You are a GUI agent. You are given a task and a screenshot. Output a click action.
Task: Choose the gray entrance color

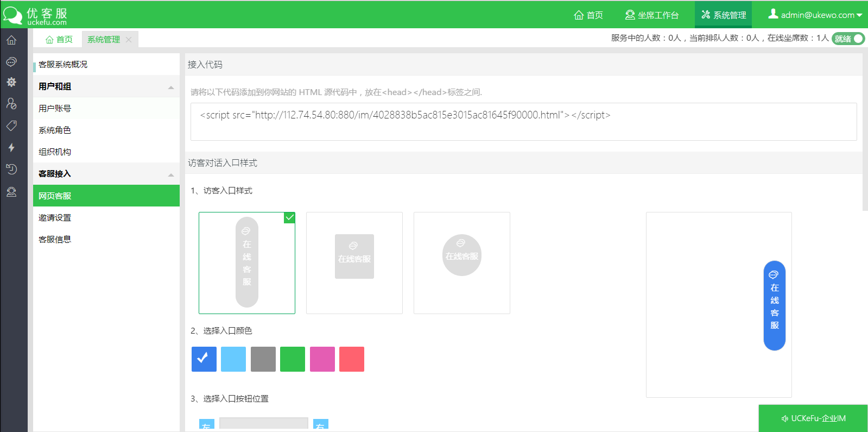click(x=263, y=359)
